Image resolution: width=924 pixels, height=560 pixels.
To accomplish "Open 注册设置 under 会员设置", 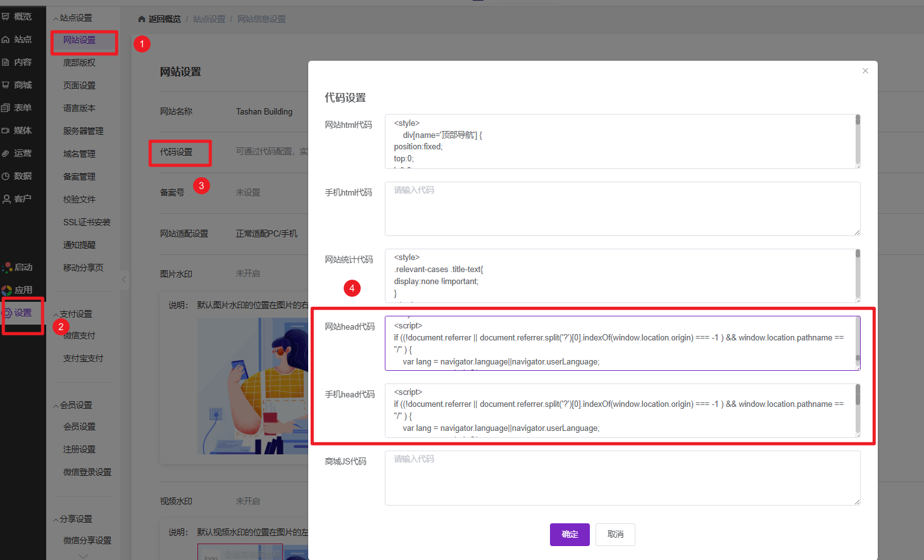I will (79, 449).
